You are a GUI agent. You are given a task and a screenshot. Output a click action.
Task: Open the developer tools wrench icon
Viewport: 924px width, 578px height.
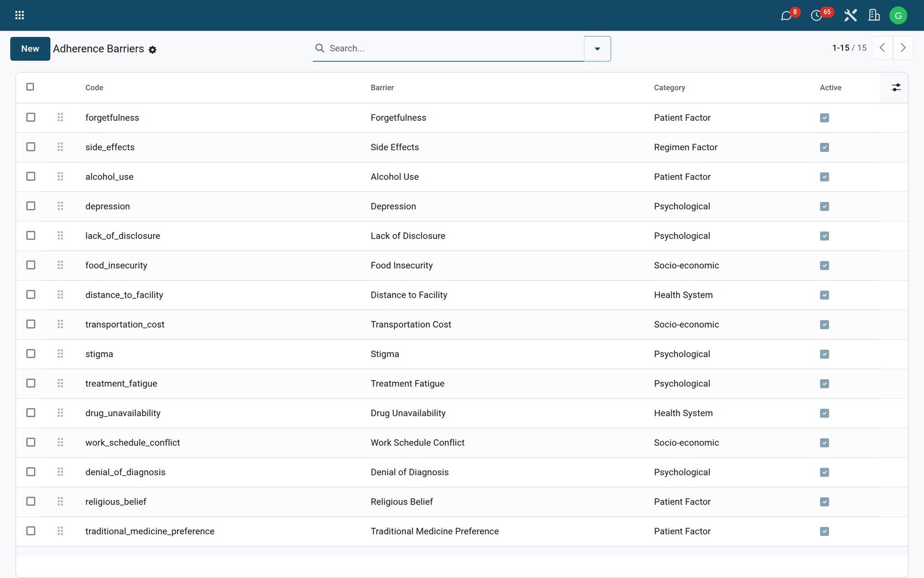(850, 15)
